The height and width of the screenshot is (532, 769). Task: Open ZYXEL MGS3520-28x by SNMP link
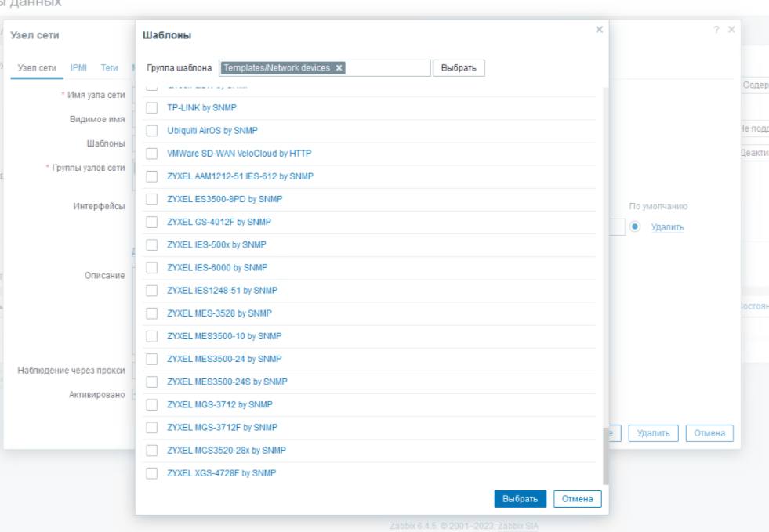coord(227,450)
